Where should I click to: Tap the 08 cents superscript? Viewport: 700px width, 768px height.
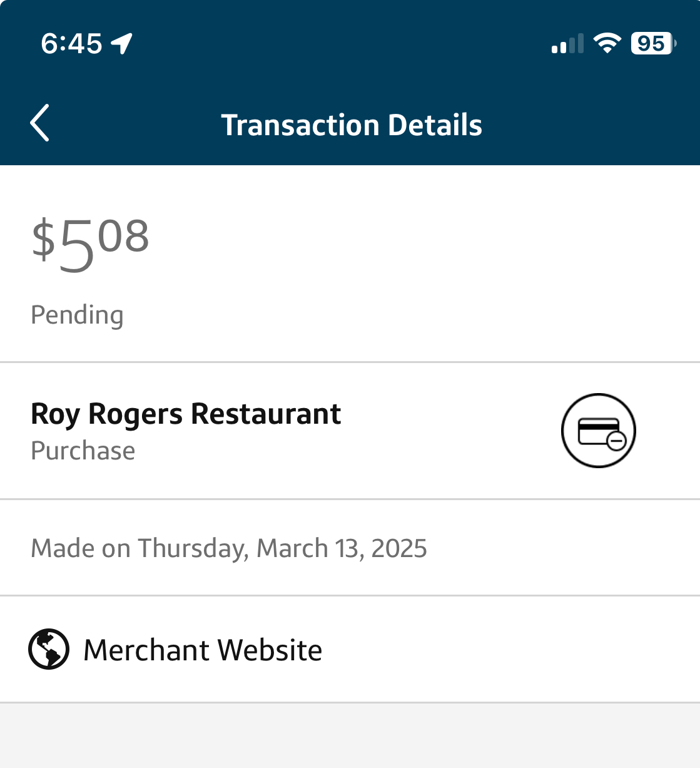coord(123,237)
